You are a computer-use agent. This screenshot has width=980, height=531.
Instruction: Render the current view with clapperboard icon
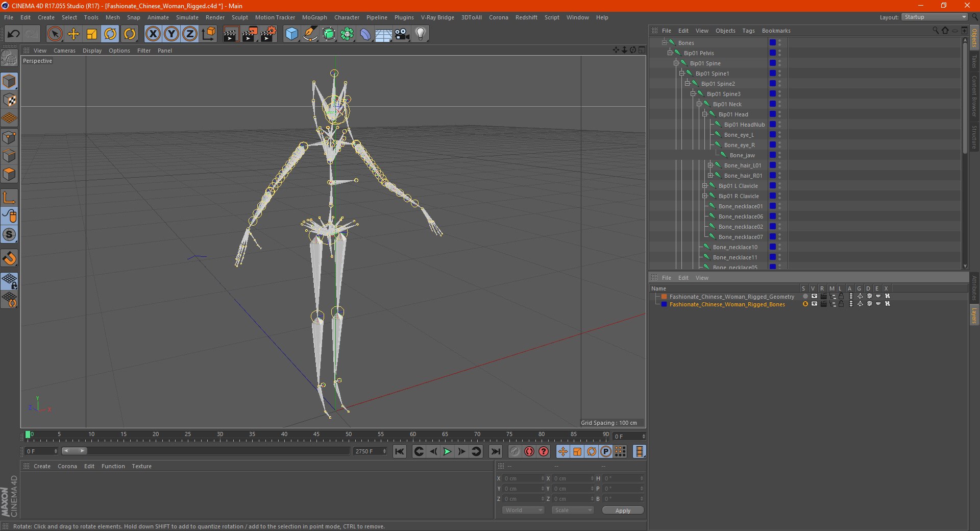[x=231, y=34]
